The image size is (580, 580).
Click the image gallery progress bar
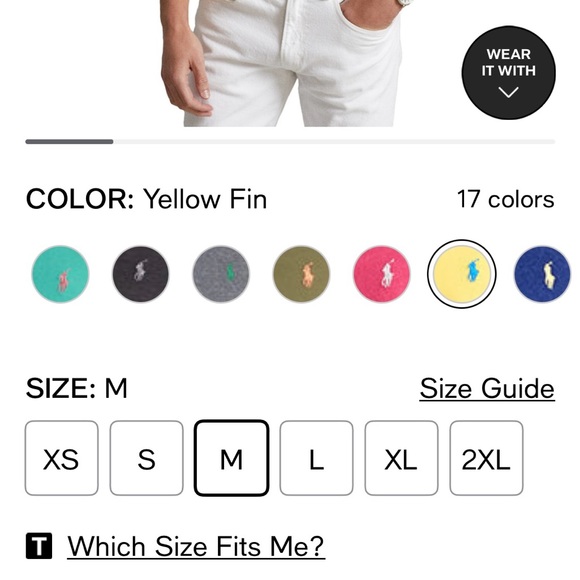290,142
